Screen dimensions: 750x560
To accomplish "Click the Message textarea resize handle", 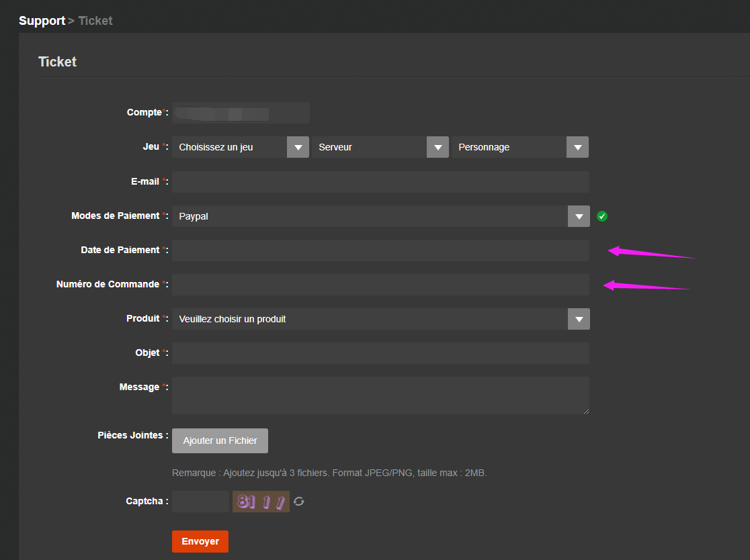I will coord(586,411).
